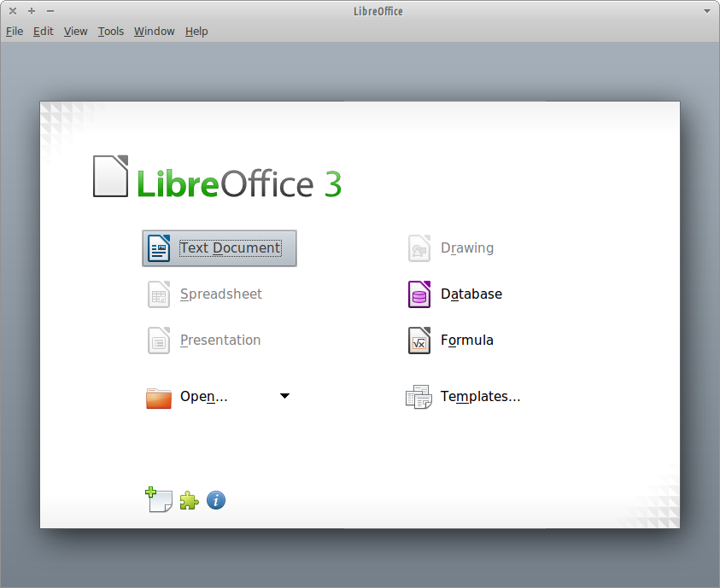
Task: Open the Edit menu
Action: 44,32
